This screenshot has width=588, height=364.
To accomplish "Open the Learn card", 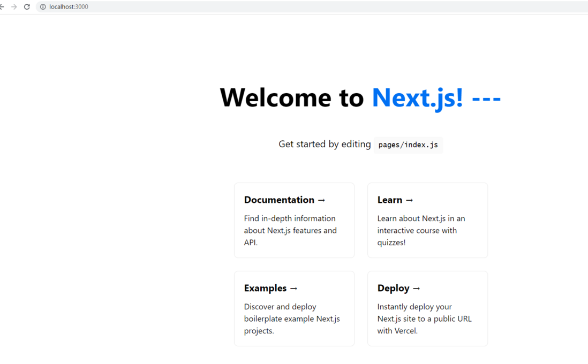I will tap(427, 221).
